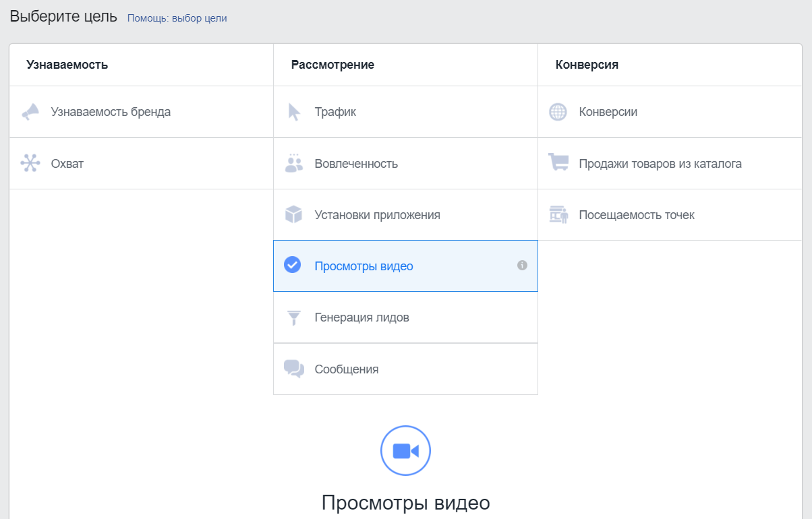The width and height of the screenshot is (812, 519).
Task: Choose the Охват objective option
Action: click(x=67, y=164)
